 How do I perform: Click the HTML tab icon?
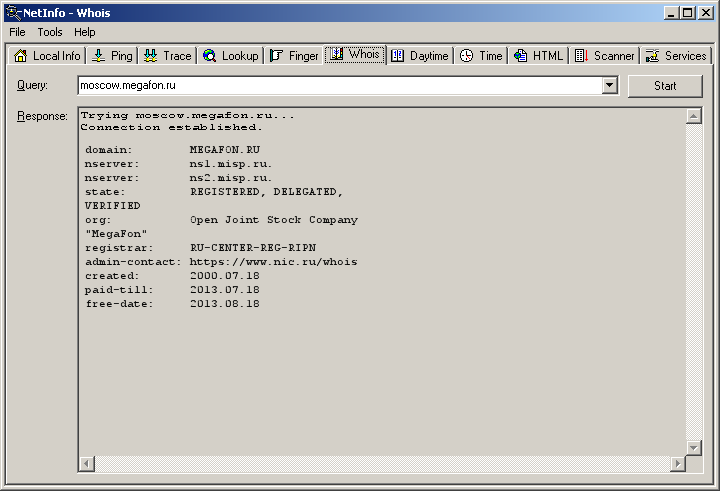click(x=520, y=56)
